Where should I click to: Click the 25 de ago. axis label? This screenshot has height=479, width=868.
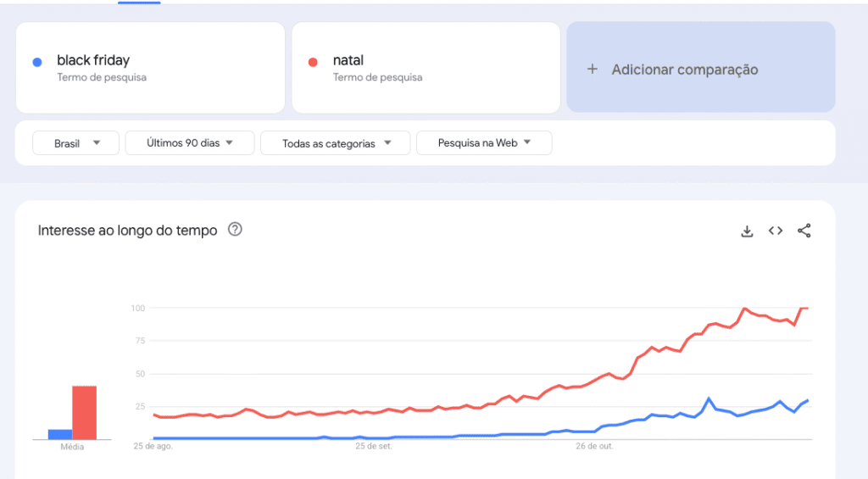point(153,445)
